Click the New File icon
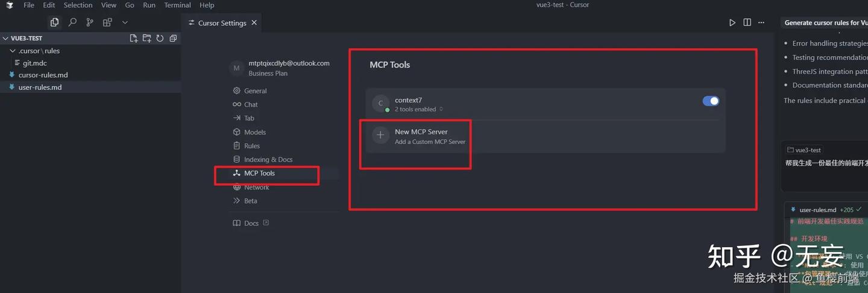Screen dimensions: 868x293 [134, 39]
